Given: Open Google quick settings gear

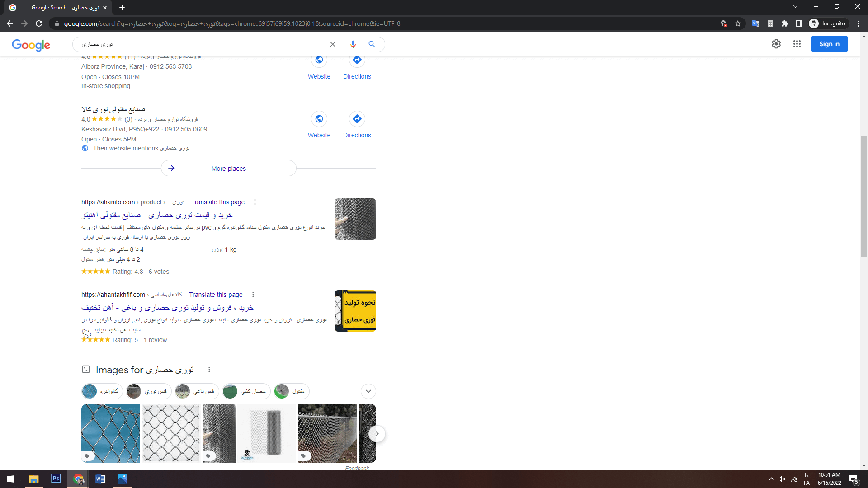Looking at the screenshot, I should (776, 44).
